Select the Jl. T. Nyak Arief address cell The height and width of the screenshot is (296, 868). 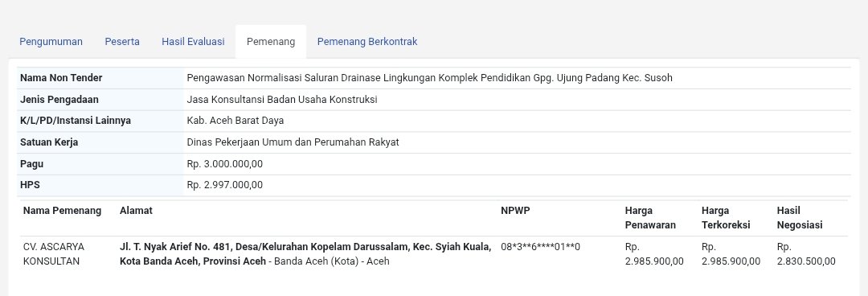click(305, 254)
